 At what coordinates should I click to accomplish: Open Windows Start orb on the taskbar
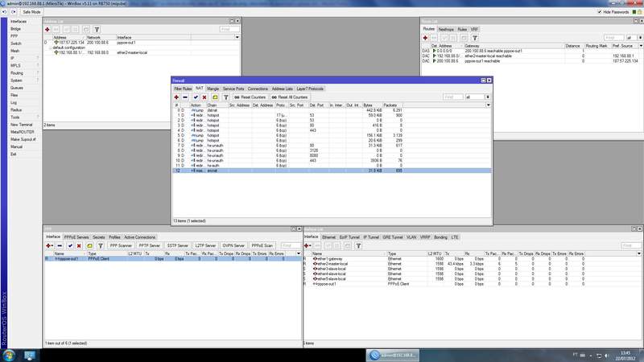tap(8, 355)
